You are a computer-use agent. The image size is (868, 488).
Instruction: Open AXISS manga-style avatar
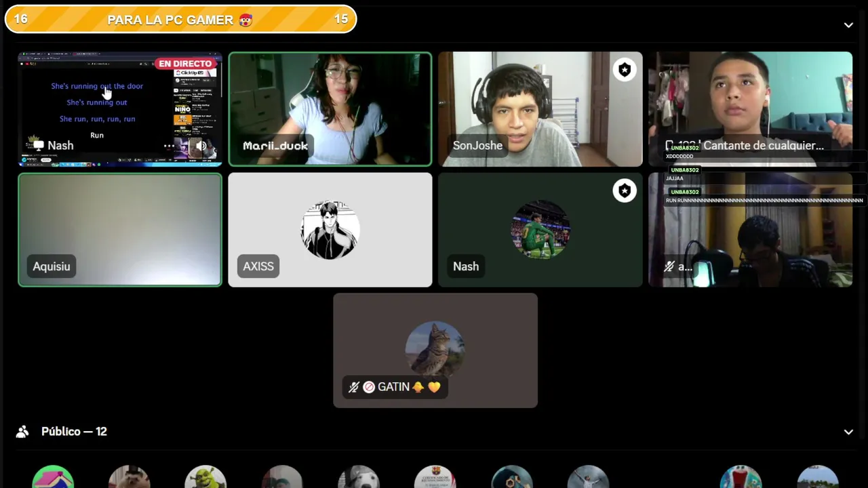330,230
